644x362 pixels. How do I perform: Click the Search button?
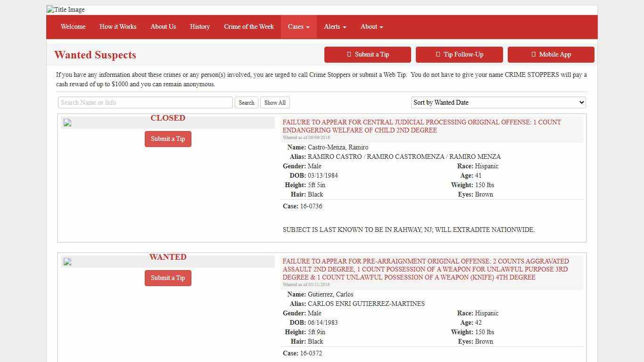(x=246, y=103)
